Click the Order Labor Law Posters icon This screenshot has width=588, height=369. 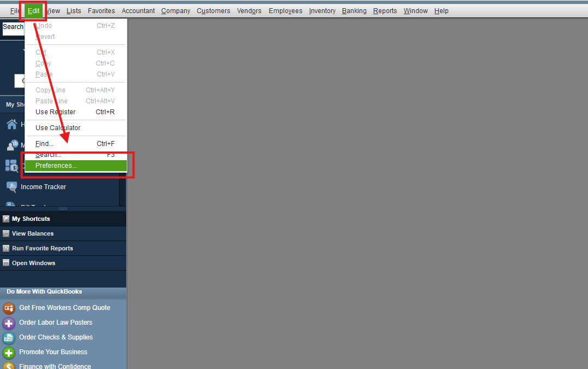[x=9, y=323]
